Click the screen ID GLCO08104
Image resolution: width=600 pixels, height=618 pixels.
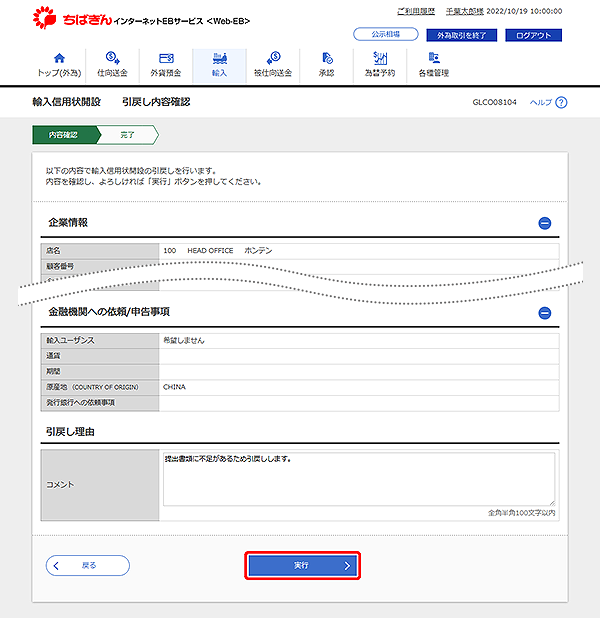tap(494, 102)
